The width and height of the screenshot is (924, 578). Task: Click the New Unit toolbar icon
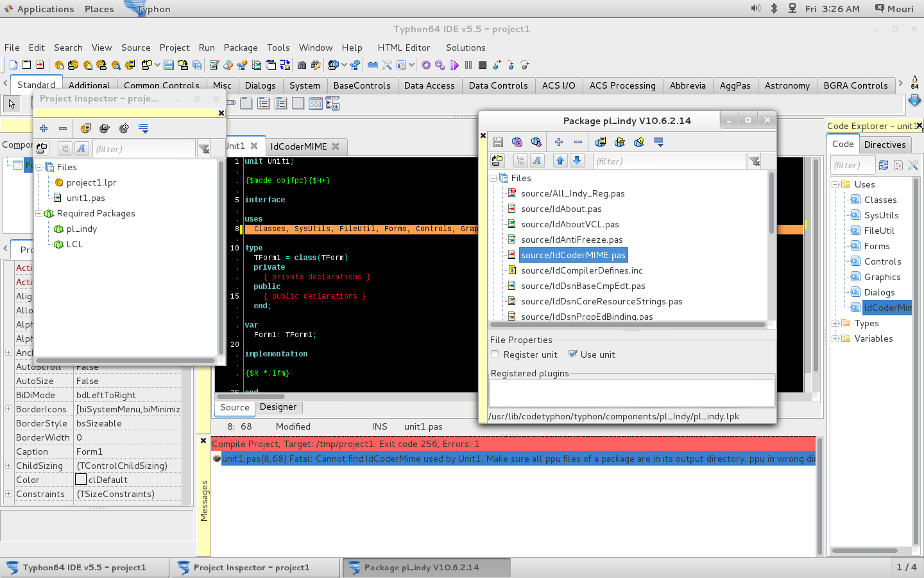pos(13,65)
